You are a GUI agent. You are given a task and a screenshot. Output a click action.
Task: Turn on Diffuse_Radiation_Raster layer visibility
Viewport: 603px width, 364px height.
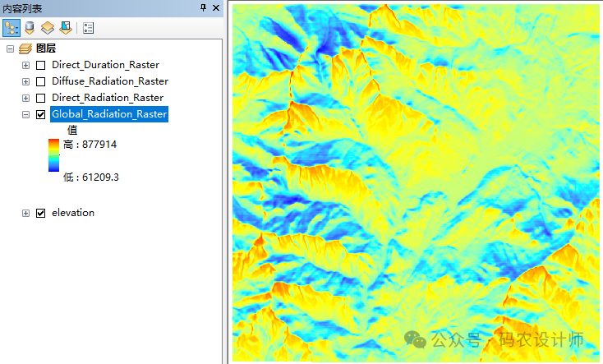point(41,81)
